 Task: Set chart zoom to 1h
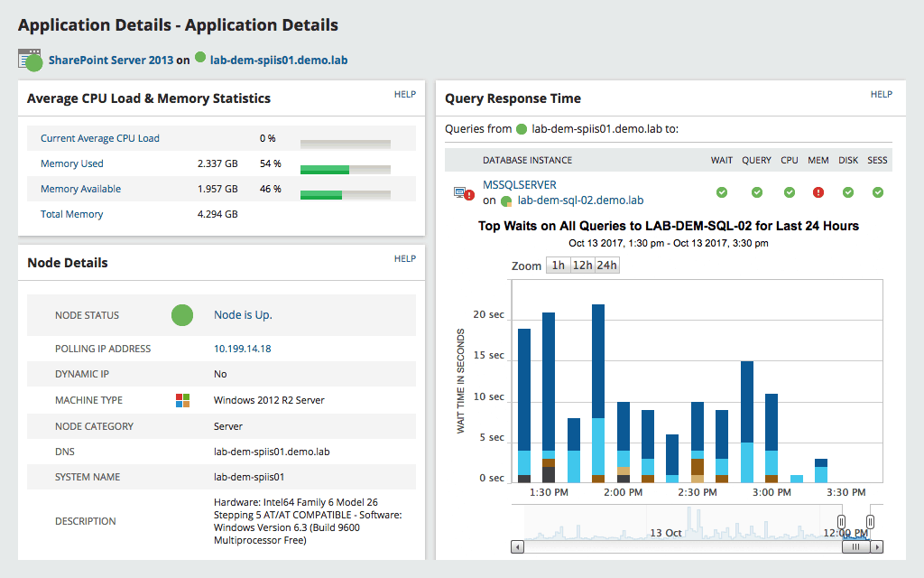[x=558, y=266]
